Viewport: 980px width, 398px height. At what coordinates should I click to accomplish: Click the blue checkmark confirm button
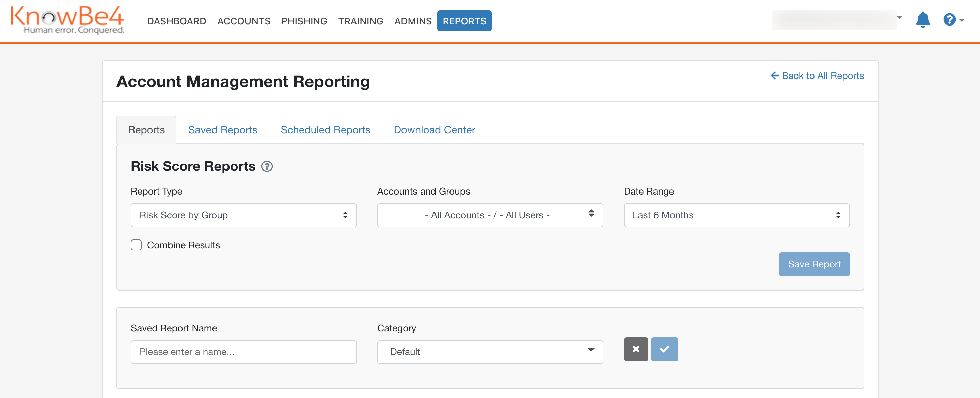point(664,349)
